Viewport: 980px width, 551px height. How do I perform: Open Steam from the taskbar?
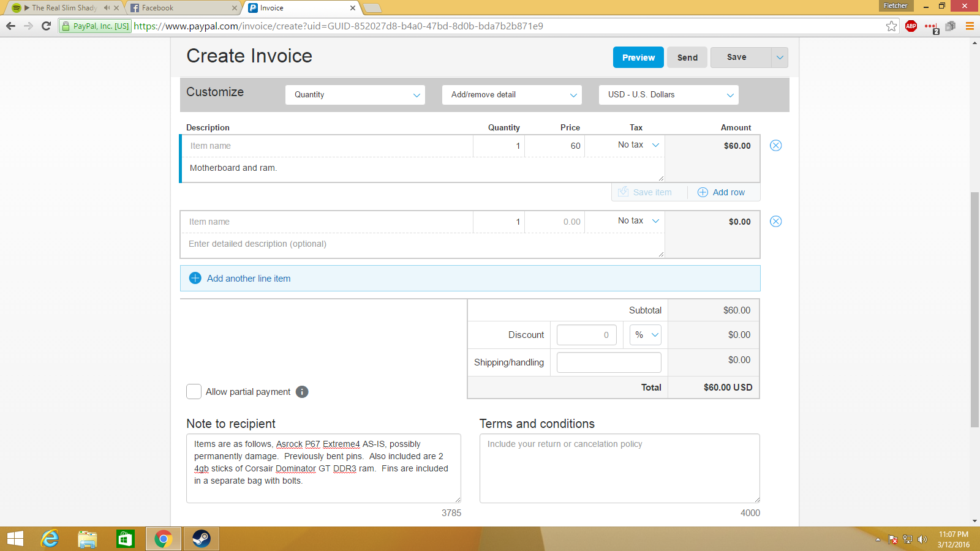pyautogui.click(x=201, y=539)
